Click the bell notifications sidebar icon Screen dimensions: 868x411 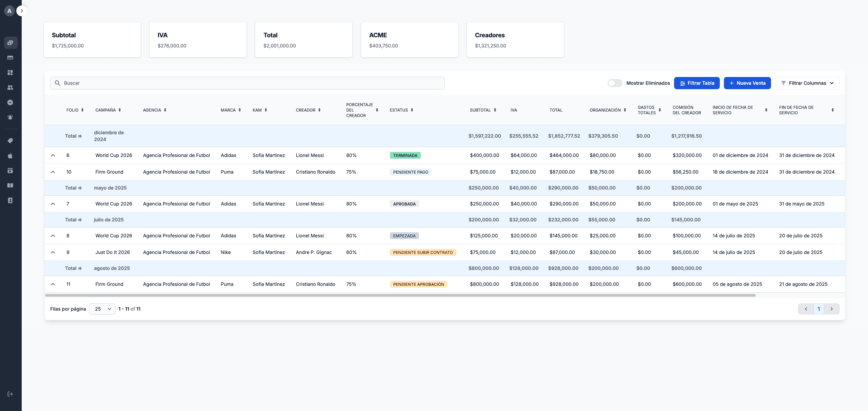[x=10, y=117]
